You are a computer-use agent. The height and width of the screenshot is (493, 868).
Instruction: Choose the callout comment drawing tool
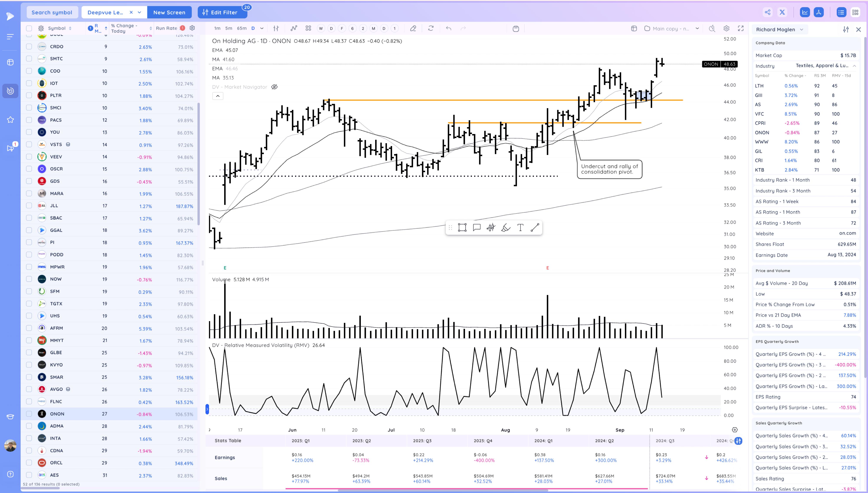click(477, 228)
